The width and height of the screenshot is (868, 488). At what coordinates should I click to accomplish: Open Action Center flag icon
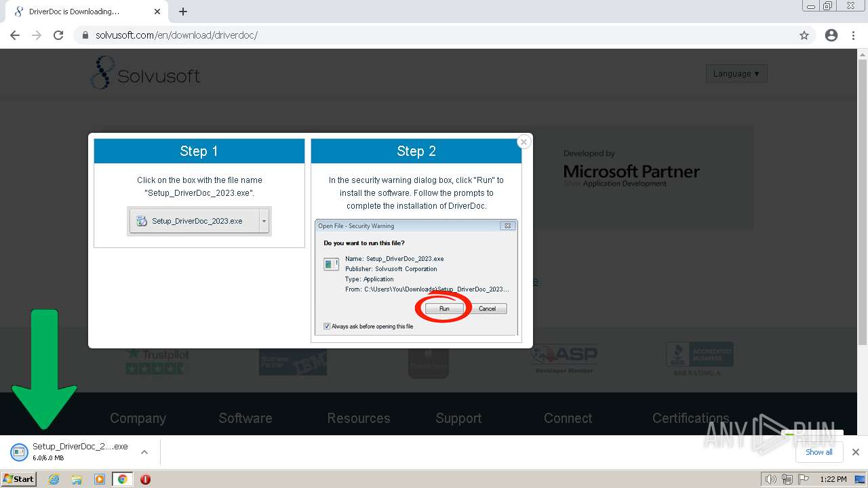(804, 479)
